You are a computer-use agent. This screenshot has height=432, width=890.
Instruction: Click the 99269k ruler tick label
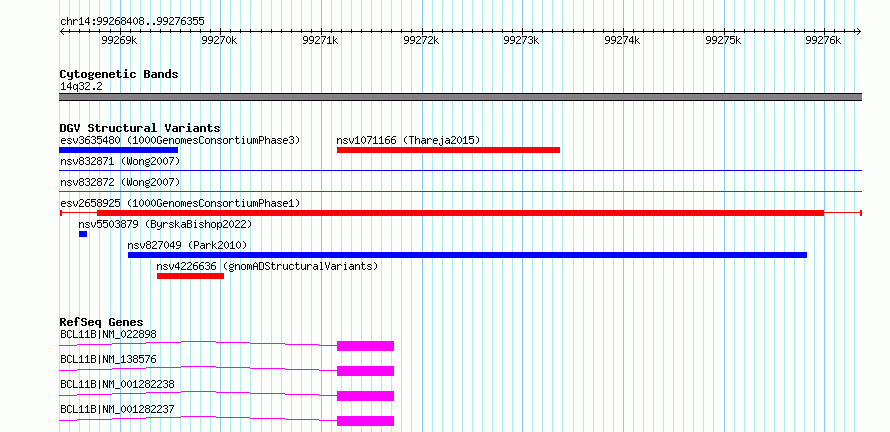tap(119, 41)
